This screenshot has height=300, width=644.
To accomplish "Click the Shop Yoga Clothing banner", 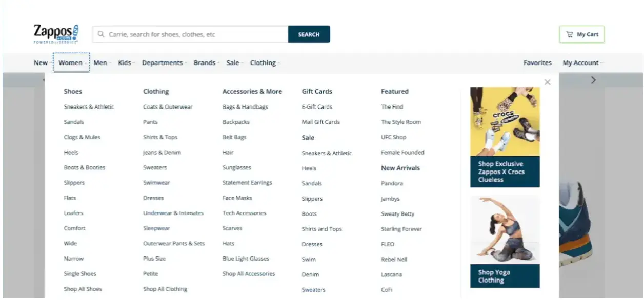I will pos(505,241).
